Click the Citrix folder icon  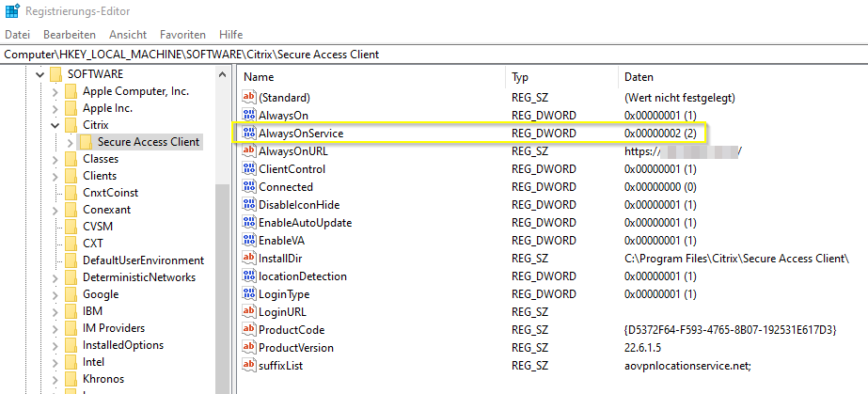pyautogui.click(x=71, y=124)
